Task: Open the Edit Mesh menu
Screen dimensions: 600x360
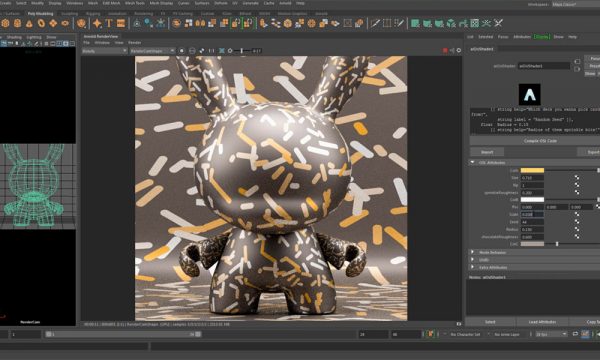Action: 111,3
